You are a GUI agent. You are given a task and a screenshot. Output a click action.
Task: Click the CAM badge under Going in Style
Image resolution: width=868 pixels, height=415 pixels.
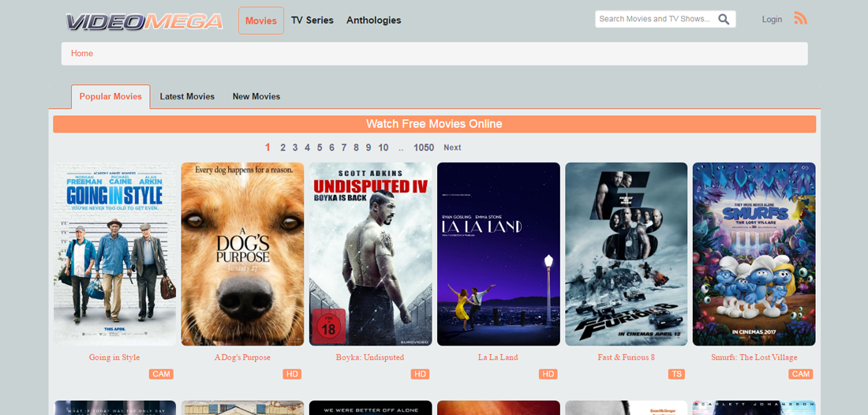161,374
